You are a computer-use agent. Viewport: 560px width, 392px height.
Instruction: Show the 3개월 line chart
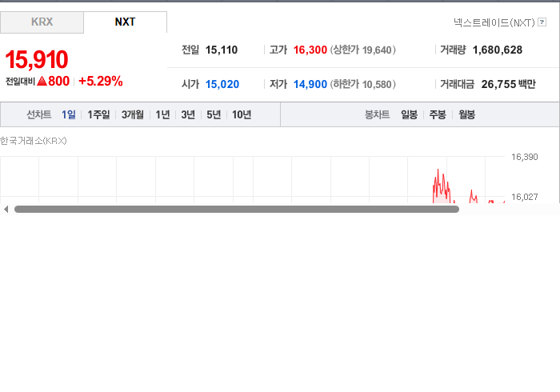click(x=133, y=114)
